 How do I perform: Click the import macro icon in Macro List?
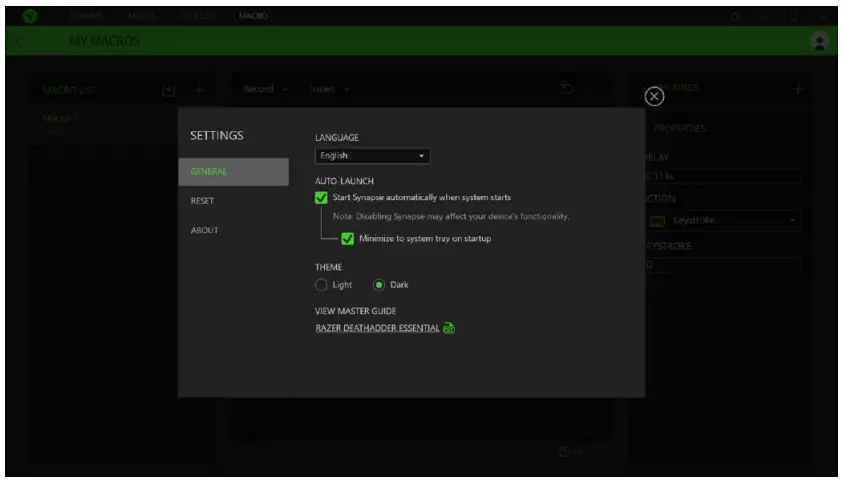click(168, 90)
